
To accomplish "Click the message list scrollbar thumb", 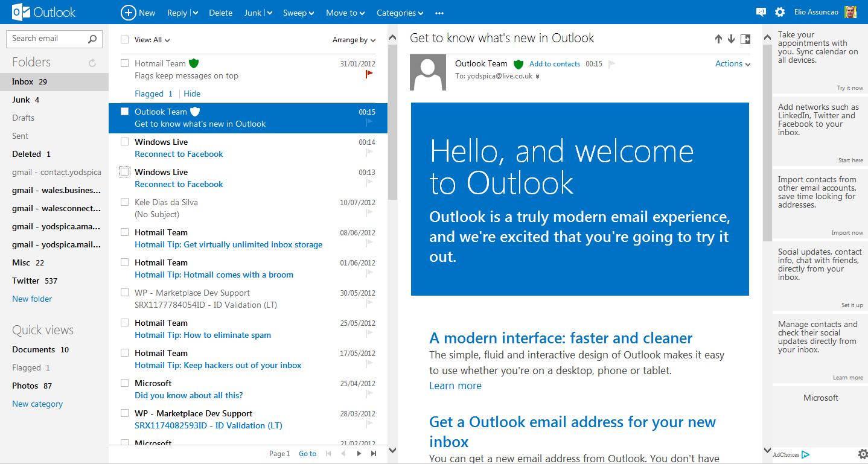I will [x=392, y=121].
